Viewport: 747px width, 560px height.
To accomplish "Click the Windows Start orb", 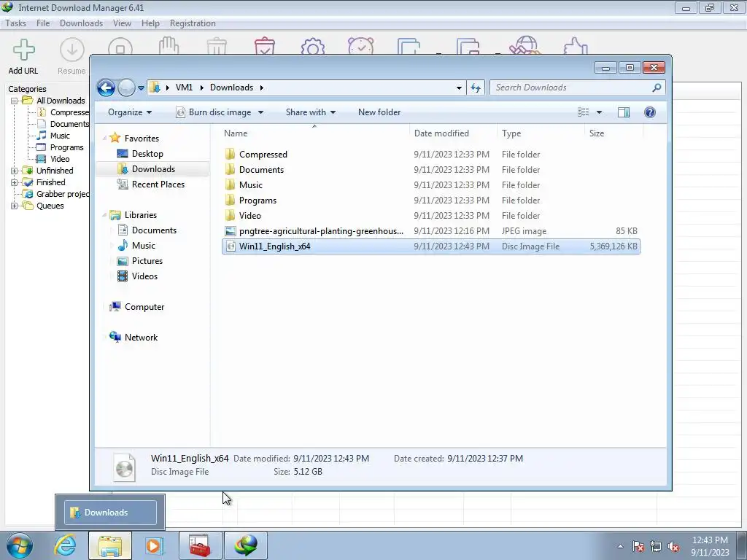I will point(20,545).
